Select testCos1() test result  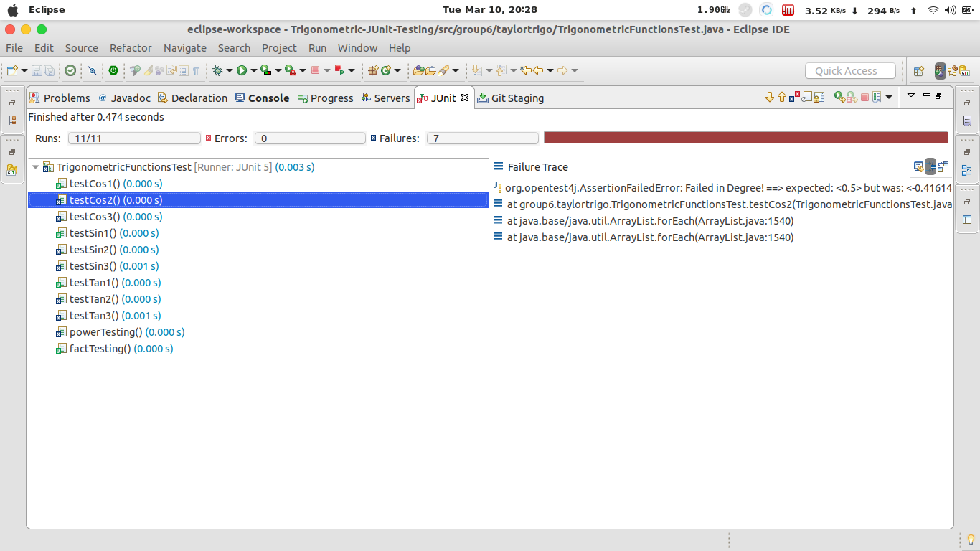coord(109,184)
